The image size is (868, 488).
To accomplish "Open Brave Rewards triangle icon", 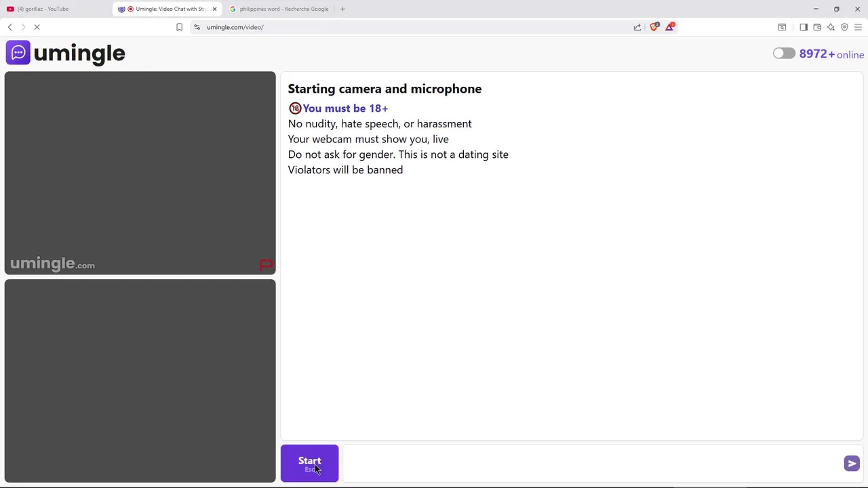I will [x=670, y=27].
